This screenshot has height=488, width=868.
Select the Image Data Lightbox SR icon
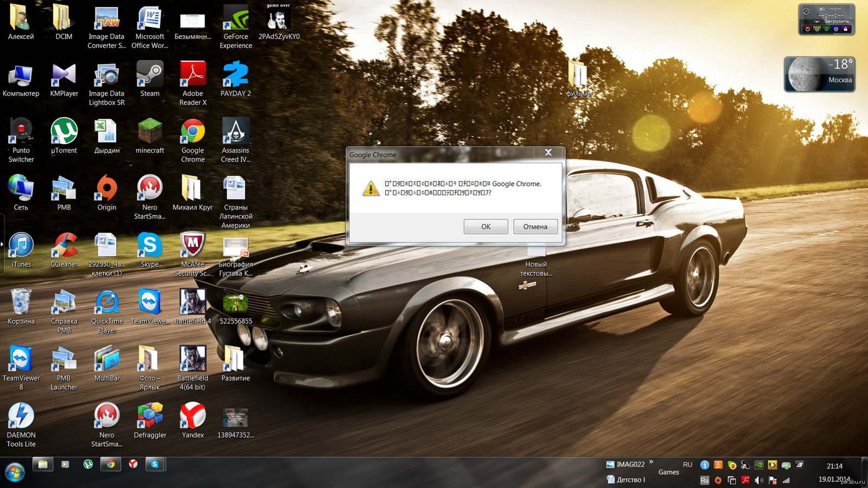107,84
